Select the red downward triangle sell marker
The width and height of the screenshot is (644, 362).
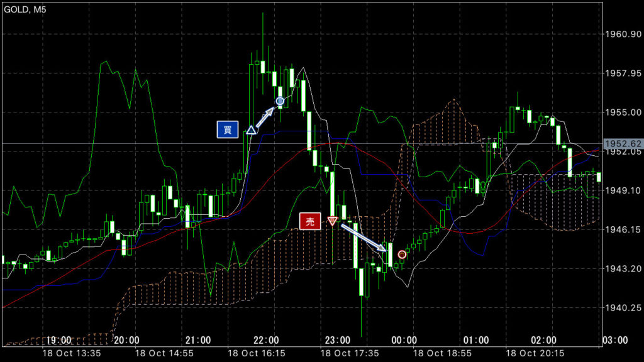pyautogui.click(x=332, y=221)
